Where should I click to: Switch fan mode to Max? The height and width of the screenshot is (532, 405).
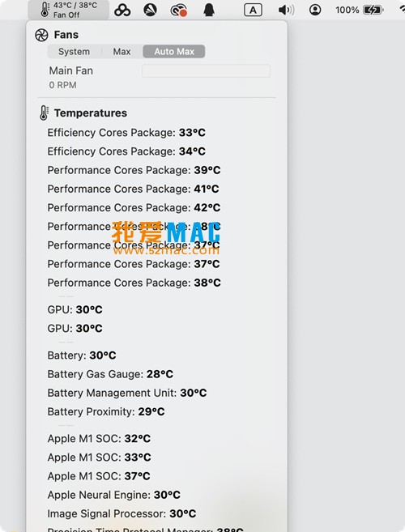click(x=122, y=52)
